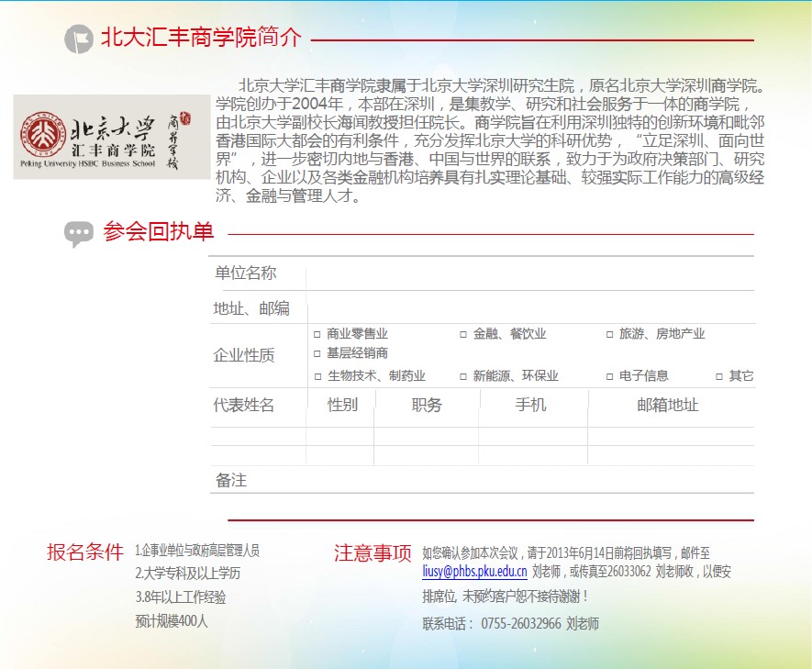Click the 性别 column header

(x=342, y=405)
